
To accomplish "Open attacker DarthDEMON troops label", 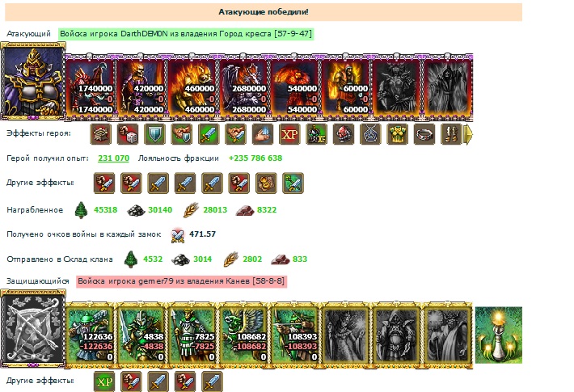I will click(186, 34).
